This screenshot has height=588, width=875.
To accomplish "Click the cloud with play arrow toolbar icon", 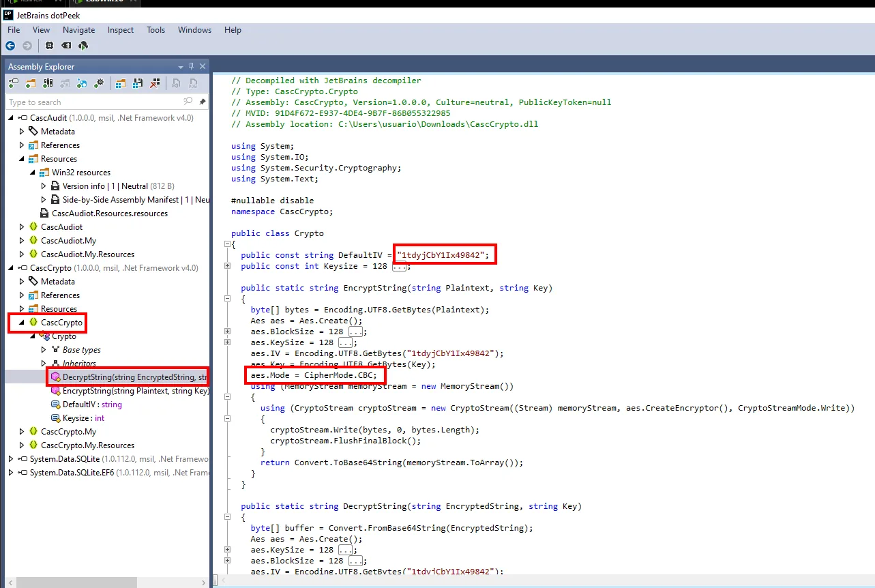I will point(83,46).
